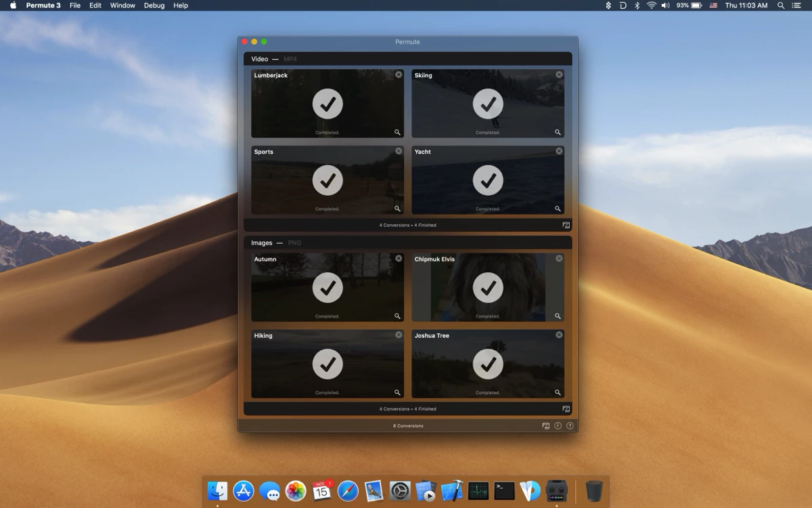Screen dimensions: 812x508
Task: Click the volume icon in the menu bar
Action: (666, 5)
